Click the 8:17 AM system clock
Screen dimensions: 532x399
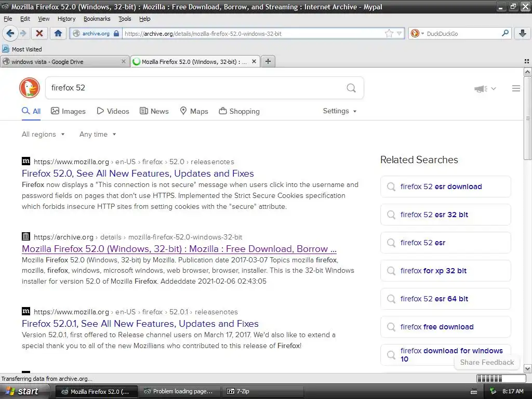[513, 391]
